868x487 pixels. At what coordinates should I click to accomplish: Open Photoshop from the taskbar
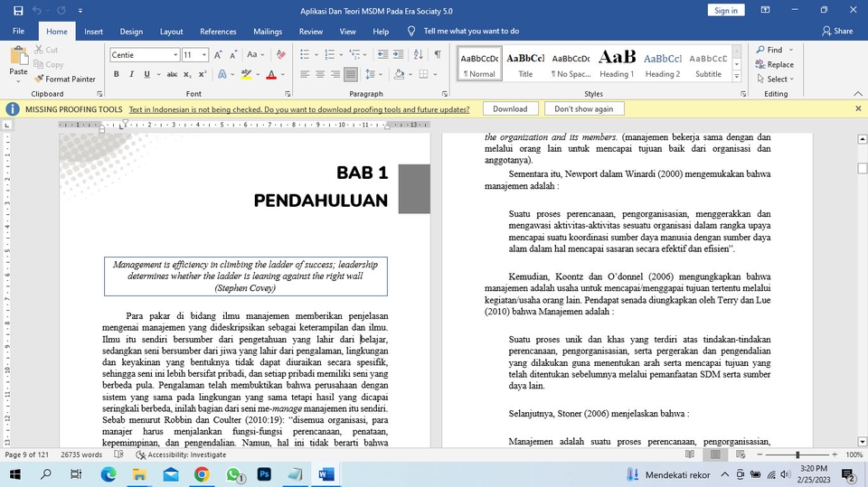pyautogui.click(x=264, y=474)
